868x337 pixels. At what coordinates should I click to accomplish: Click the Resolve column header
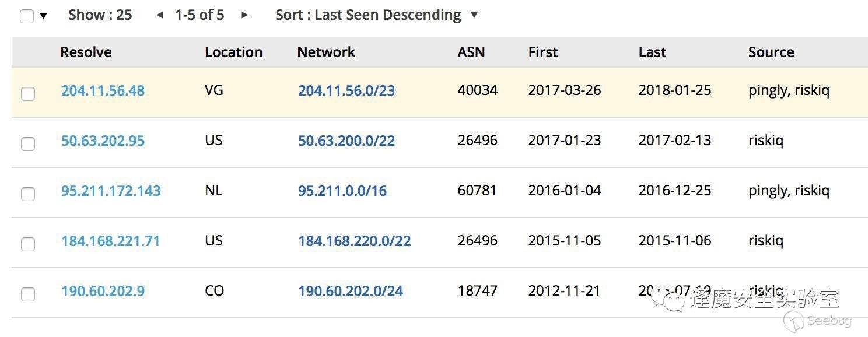pos(86,52)
